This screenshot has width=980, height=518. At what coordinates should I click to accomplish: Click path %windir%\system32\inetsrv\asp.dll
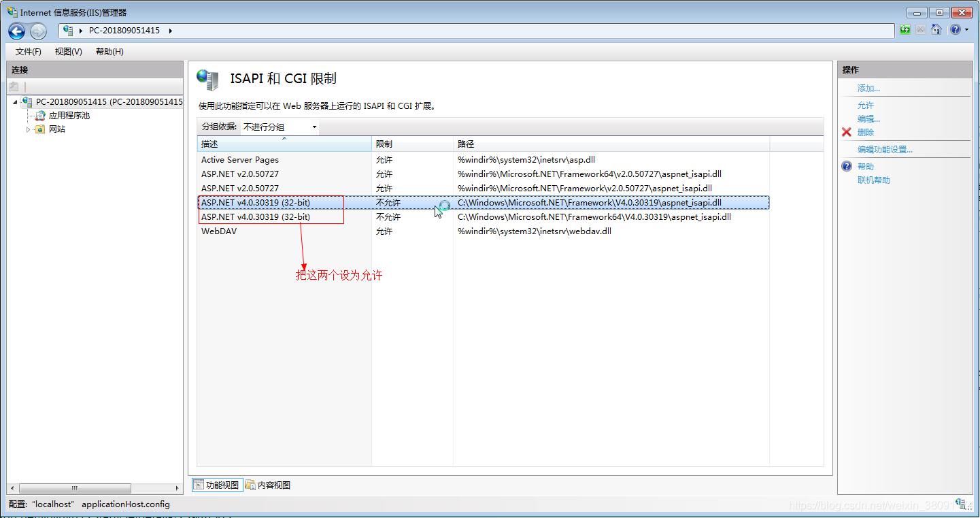click(x=526, y=160)
